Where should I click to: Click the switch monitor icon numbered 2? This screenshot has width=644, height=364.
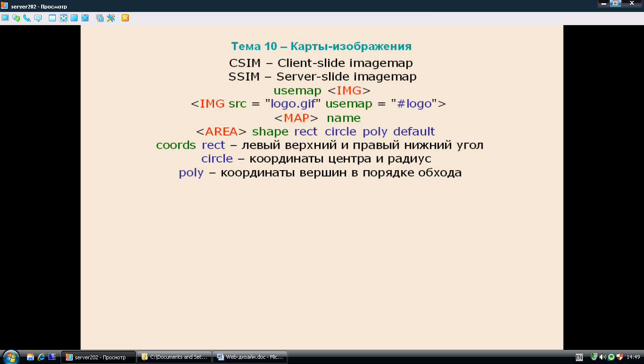[100, 18]
